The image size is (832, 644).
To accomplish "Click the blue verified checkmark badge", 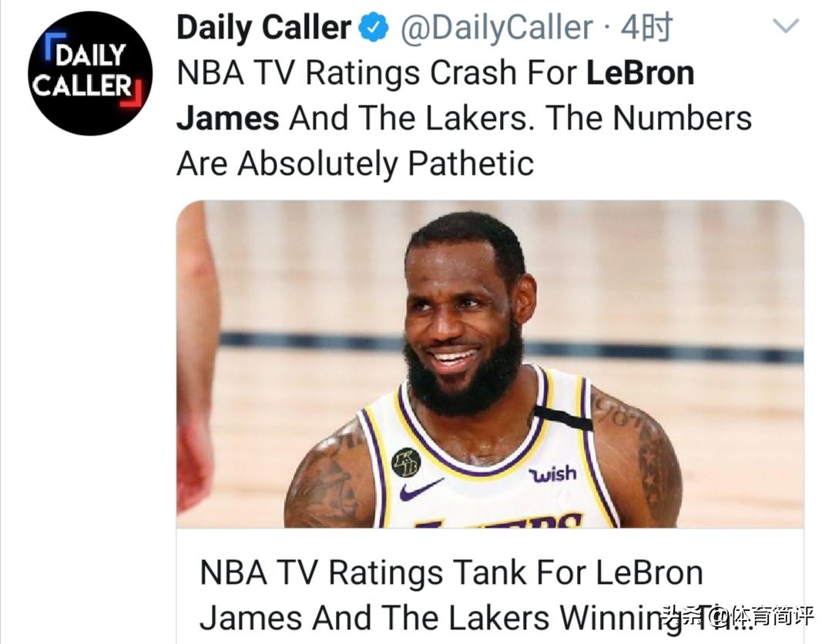I will point(376,29).
